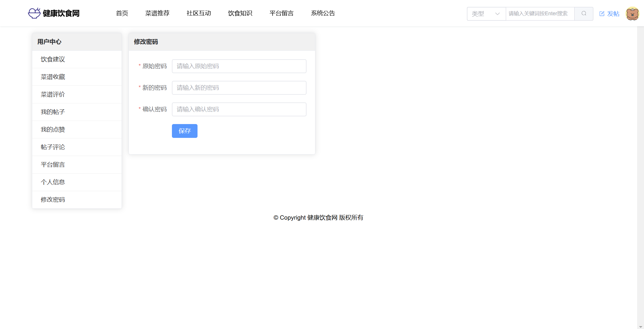Open 饮食建议 in the user center sidebar
This screenshot has height=329, width=644.
(x=53, y=59)
